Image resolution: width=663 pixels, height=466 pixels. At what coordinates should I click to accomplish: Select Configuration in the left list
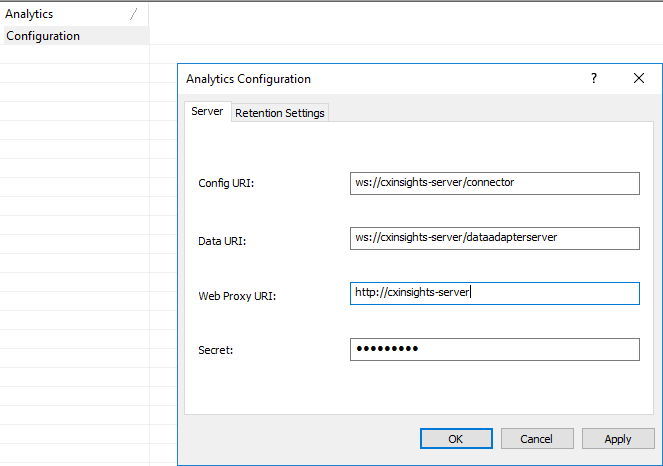click(43, 36)
